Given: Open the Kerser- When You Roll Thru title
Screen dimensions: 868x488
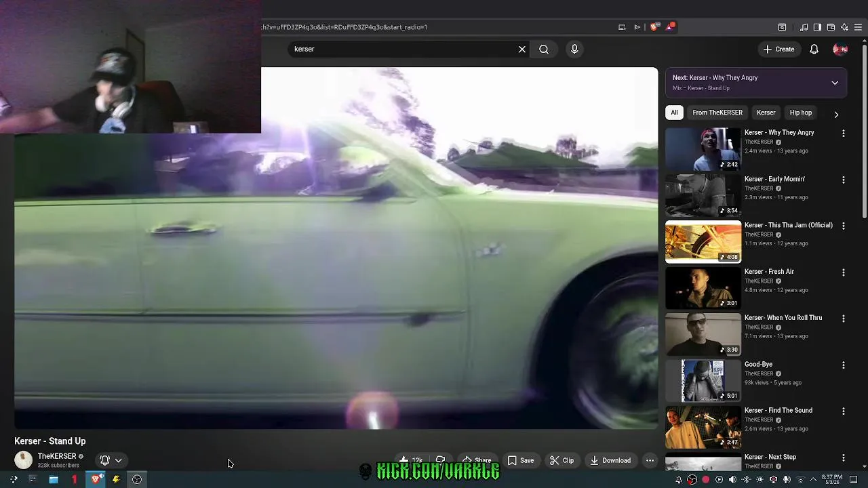Looking at the screenshot, I should click(783, 317).
